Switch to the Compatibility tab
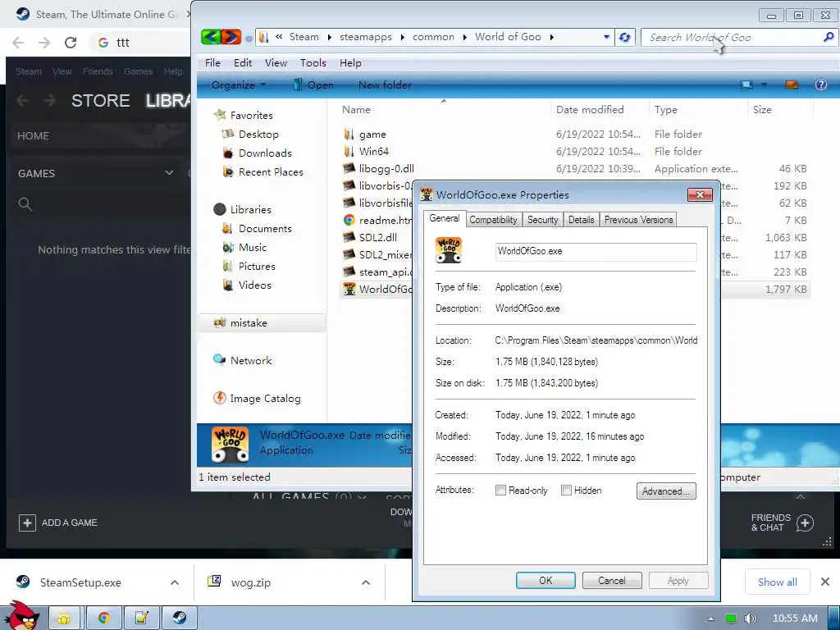The image size is (840, 630). 493,220
